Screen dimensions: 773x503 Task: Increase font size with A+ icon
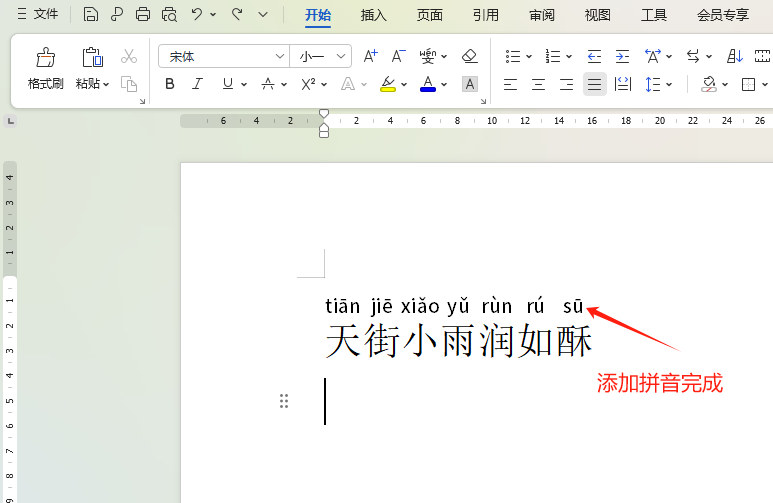coord(370,56)
